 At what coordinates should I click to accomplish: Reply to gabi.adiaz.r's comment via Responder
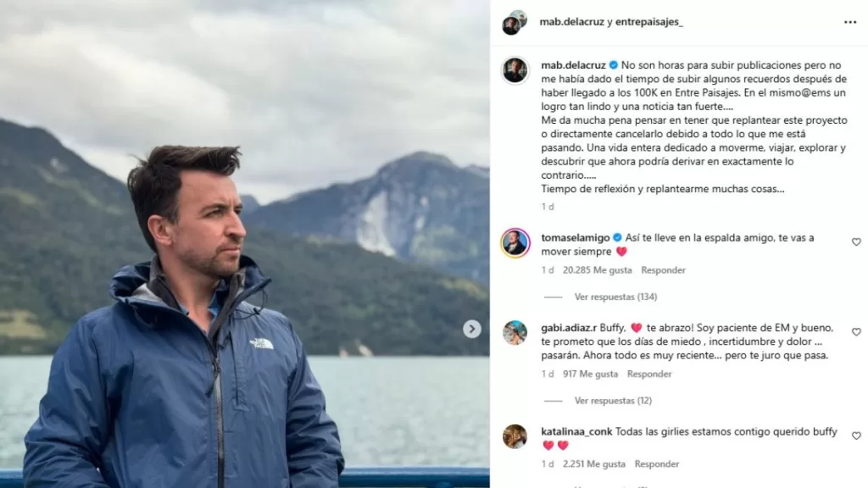(x=649, y=374)
